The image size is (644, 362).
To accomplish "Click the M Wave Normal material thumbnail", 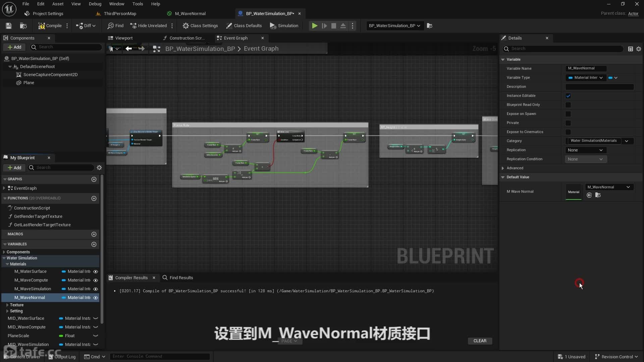I will pyautogui.click(x=574, y=192).
